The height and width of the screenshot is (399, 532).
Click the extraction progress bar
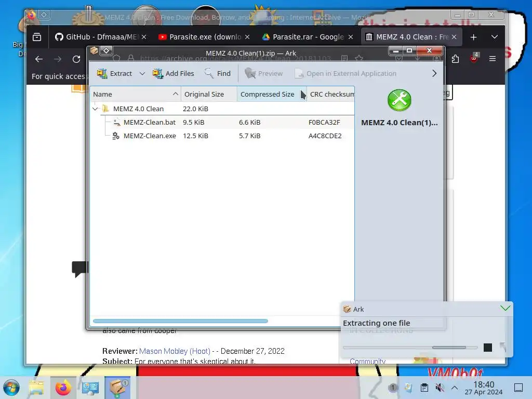click(x=410, y=348)
